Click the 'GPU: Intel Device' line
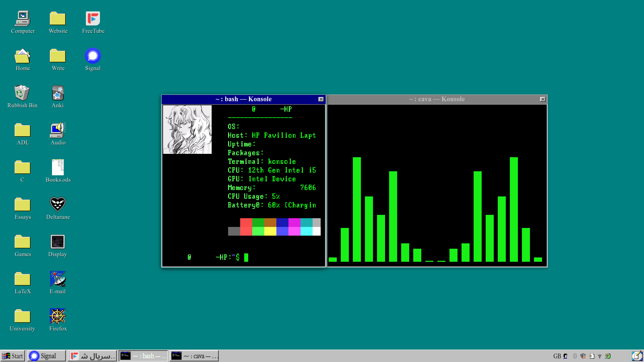This screenshot has height=362, width=644. 262,179
